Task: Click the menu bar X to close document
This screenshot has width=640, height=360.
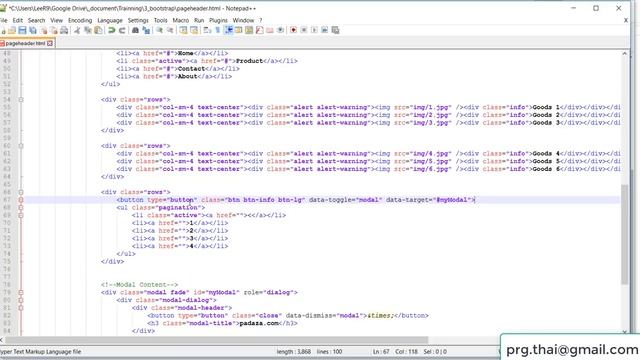Action: 626,20
